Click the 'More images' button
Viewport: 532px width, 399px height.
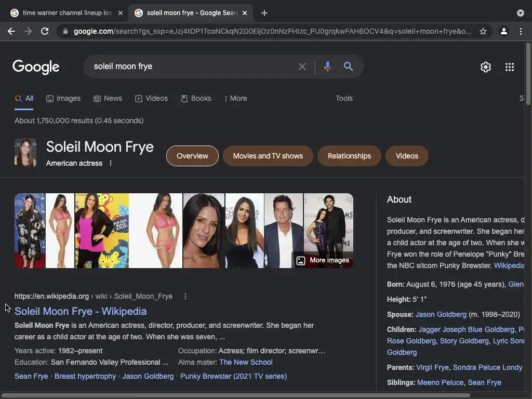[323, 260]
